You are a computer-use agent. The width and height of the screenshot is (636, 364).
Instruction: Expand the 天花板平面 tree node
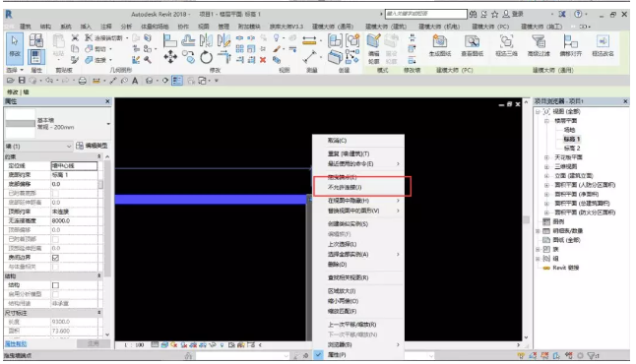[546, 157]
